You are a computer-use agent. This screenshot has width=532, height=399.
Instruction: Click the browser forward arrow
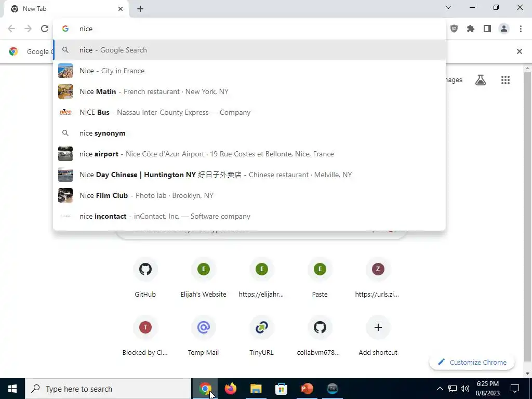pyautogui.click(x=28, y=29)
